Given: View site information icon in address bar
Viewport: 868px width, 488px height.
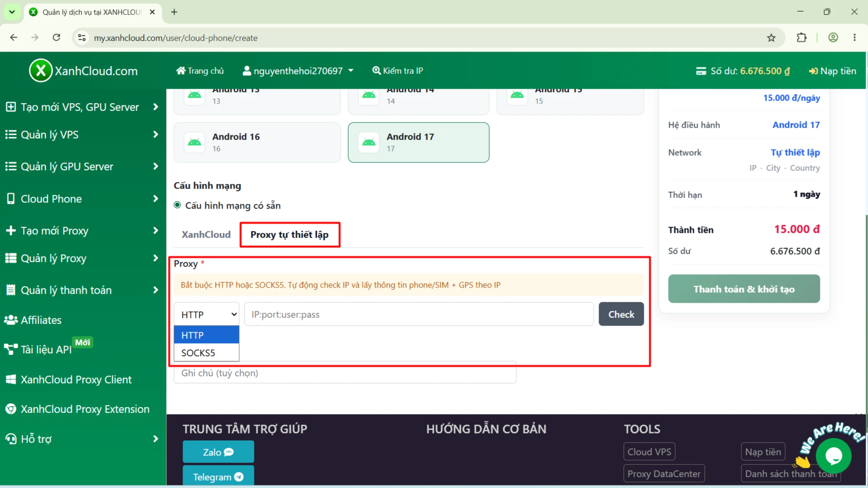Looking at the screenshot, I should 82,38.
